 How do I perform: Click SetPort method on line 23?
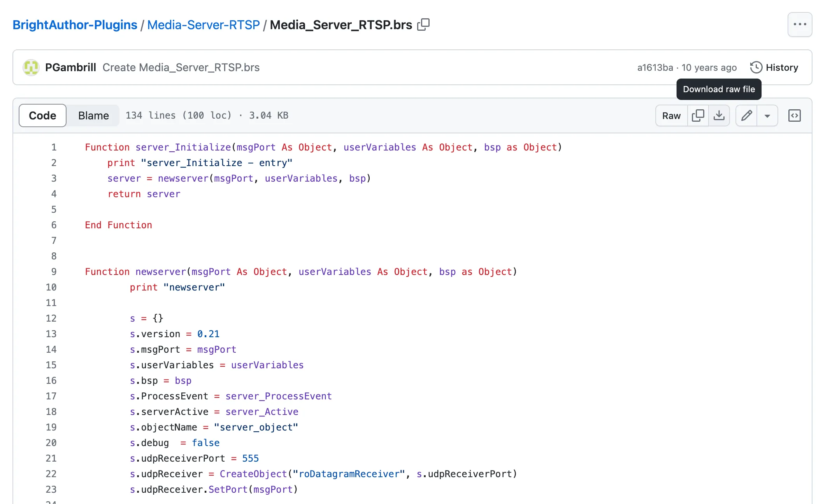[x=228, y=490]
